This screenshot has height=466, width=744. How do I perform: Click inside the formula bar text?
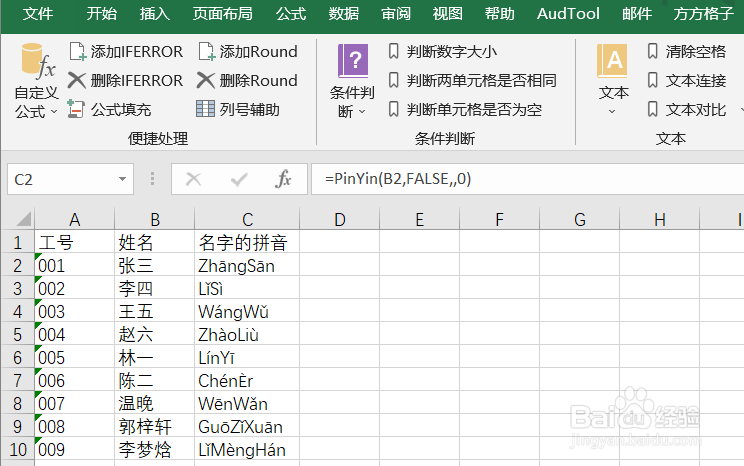coord(398,179)
